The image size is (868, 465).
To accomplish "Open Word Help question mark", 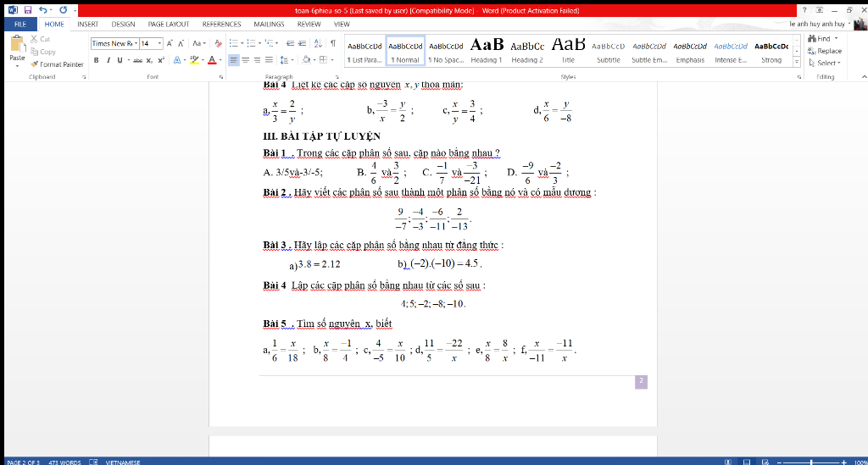I will click(804, 10).
